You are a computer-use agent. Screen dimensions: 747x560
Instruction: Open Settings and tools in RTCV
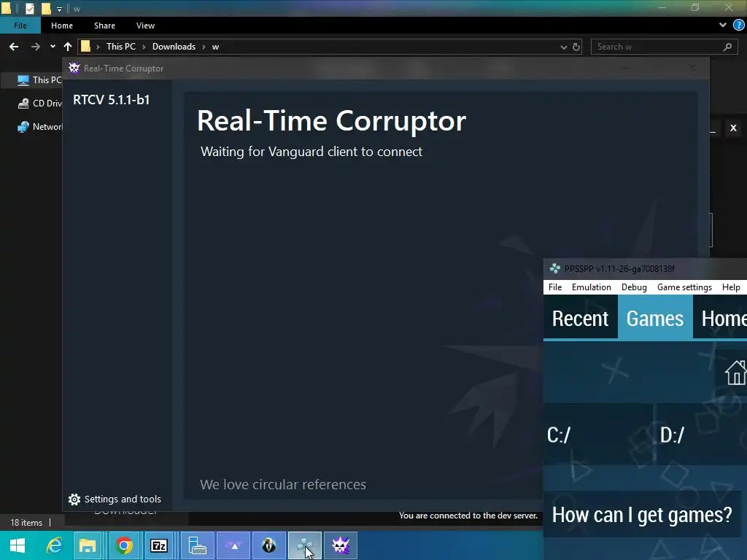click(x=115, y=499)
